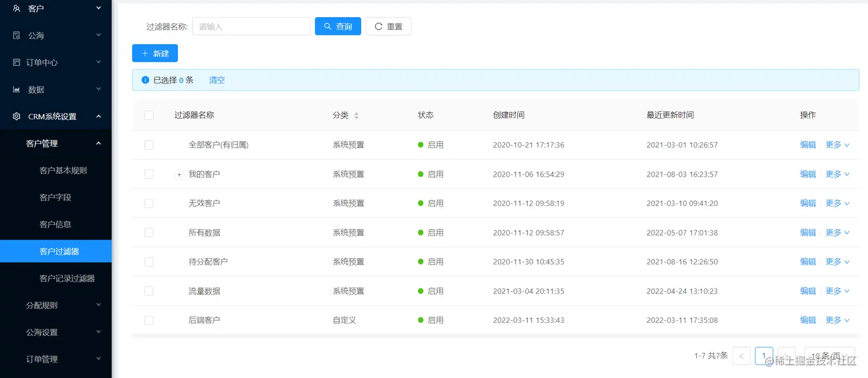Click 编辑 for 我的客户
The image size is (868, 378).
coord(808,174)
